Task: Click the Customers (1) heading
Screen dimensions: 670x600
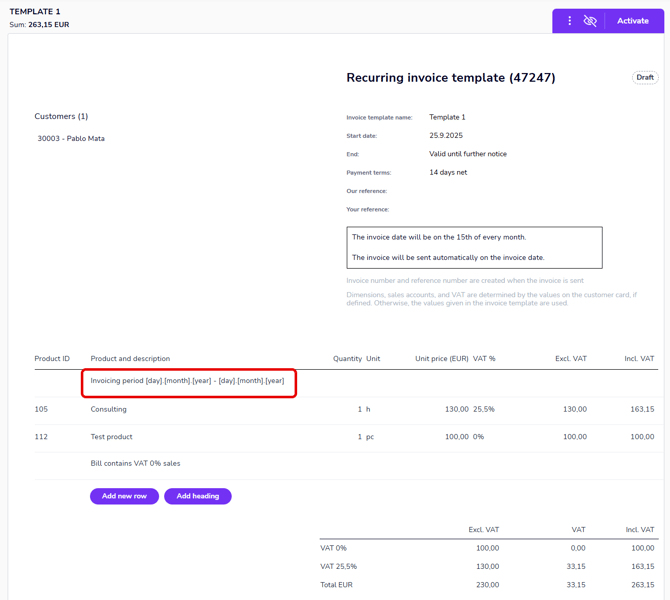Action: point(61,116)
